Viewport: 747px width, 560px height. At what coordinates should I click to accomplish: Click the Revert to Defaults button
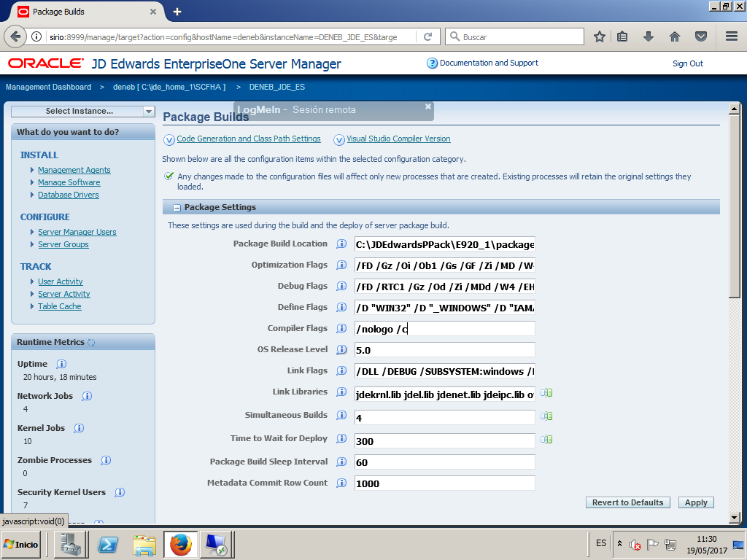[x=627, y=502]
